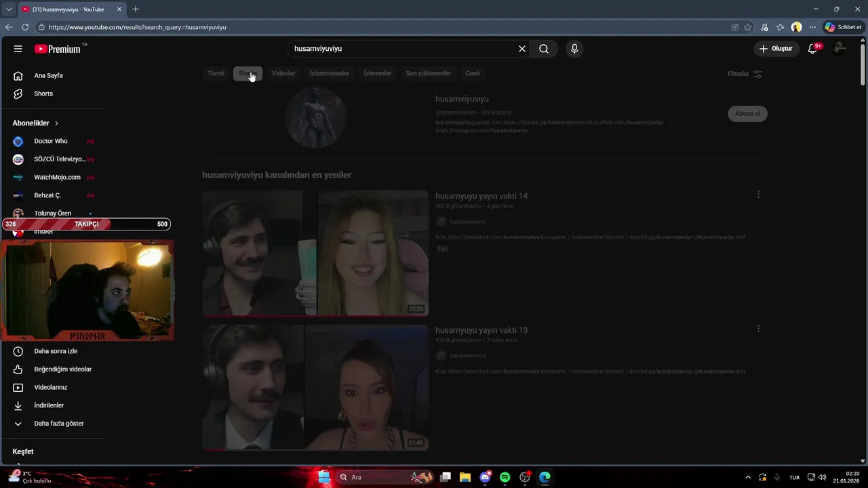Open the Oluştur create menu
The height and width of the screenshot is (488, 868).
pos(776,49)
